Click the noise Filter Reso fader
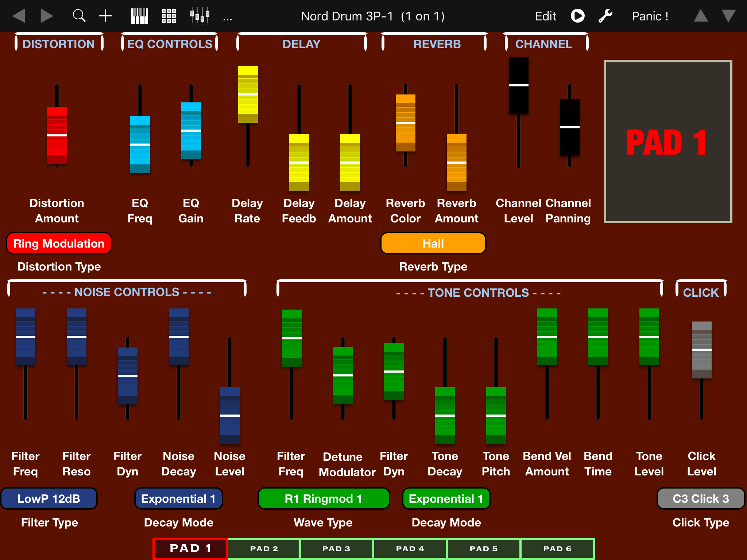The image size is (747, 560). (x=77, y=337)
